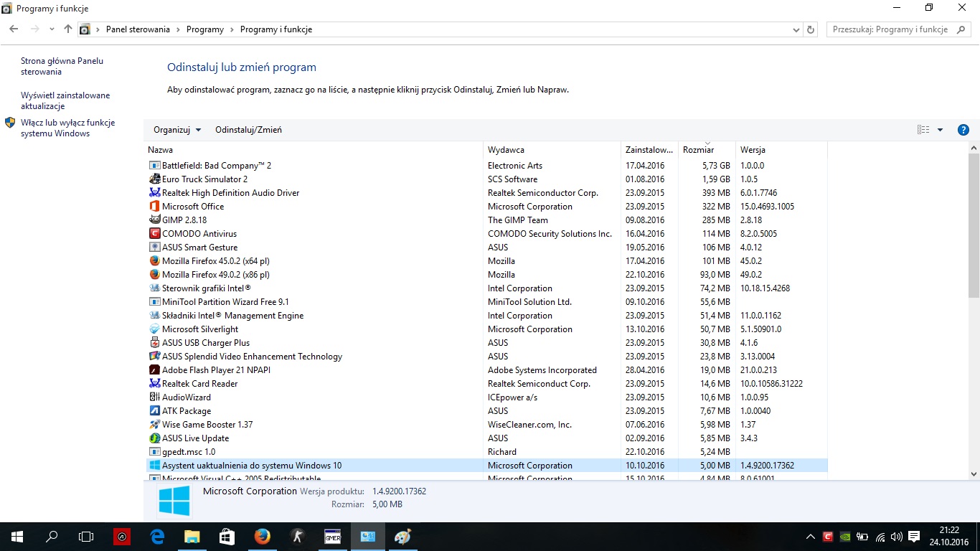Image resolution: width=980 pixels, height=551 pixels.
Task: Open the GMER taskbar icon
Action: pyautogui.click(x=332, y=536)
